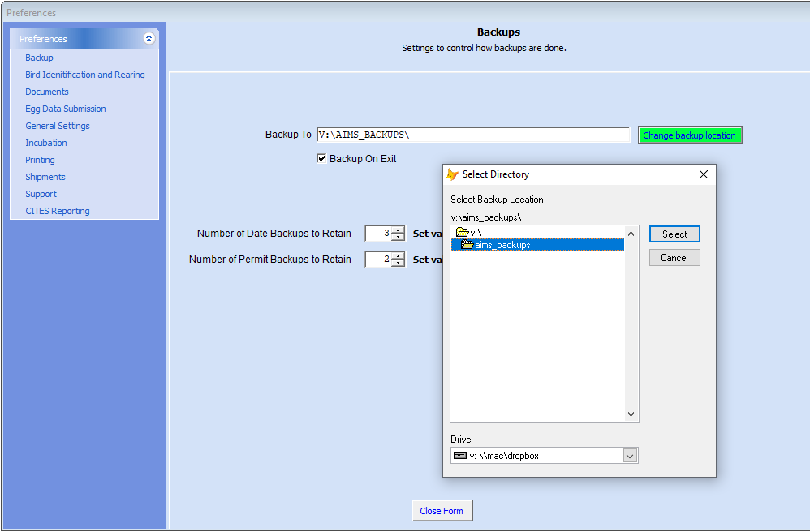
Task: Click the Select button
Action: (x=674, y=234)
